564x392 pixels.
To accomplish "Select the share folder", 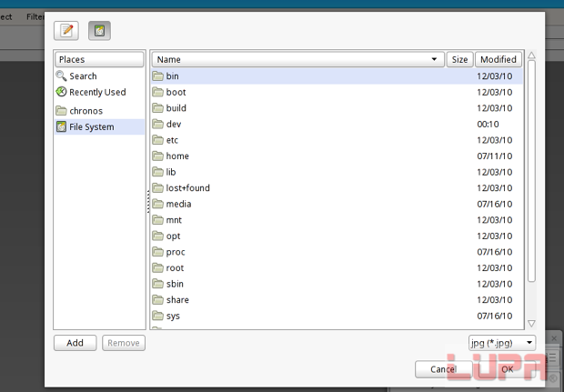I will [337, 299].
